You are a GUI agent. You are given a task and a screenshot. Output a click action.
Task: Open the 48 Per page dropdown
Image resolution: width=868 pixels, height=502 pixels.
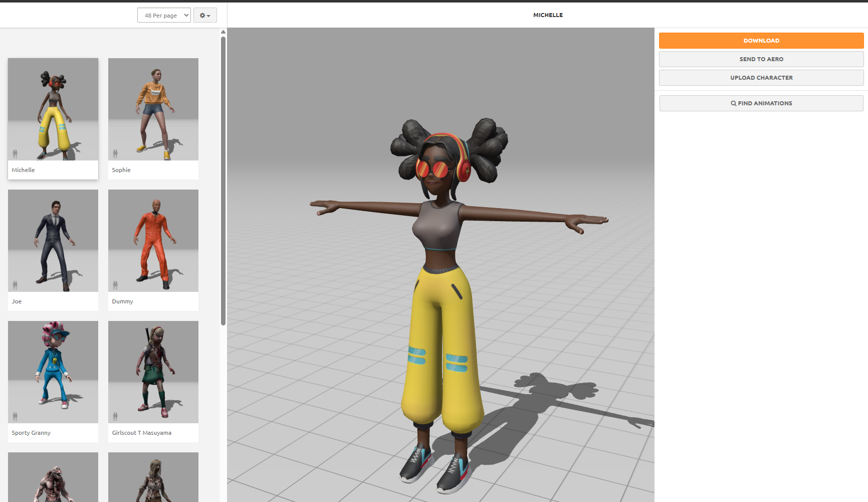[164, 15]
